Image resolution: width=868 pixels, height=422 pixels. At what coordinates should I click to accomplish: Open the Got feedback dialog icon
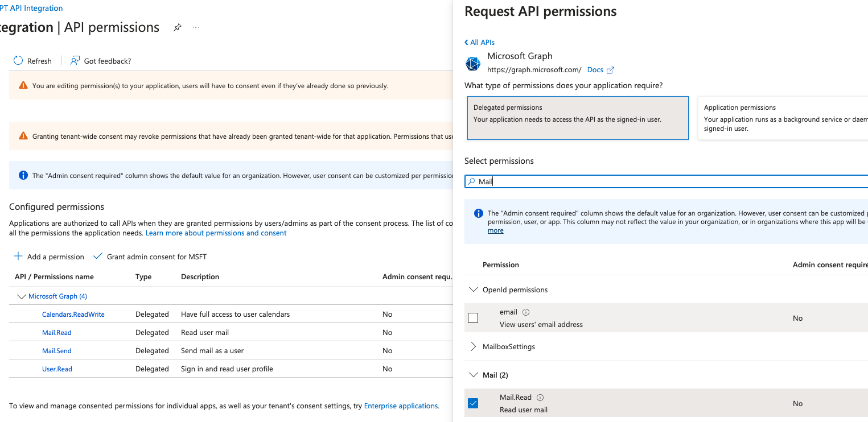coord(74,60)
